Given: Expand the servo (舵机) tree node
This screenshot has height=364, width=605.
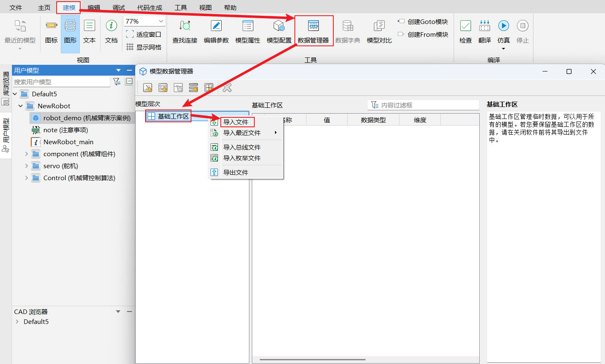Looking at the screenshot, I should [x=26, y=166].
